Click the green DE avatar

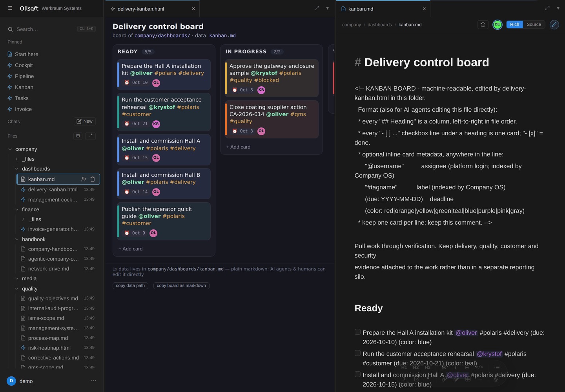tap(497, 24)
